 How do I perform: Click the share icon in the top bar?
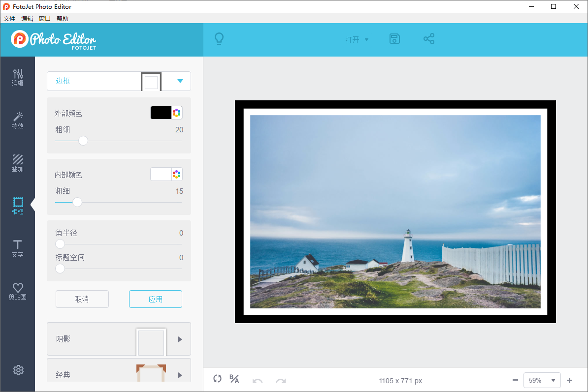429,38
